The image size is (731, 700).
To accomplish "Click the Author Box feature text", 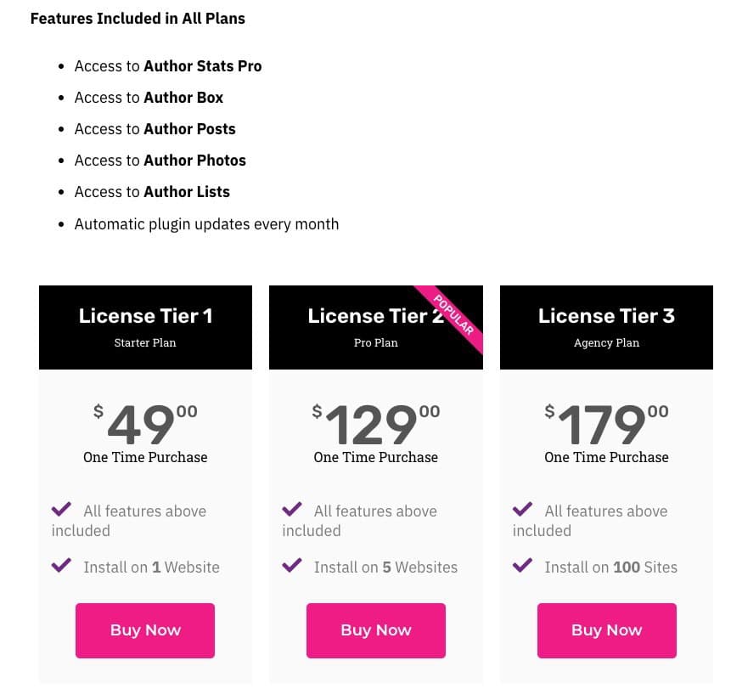I will tap(183, 98).
